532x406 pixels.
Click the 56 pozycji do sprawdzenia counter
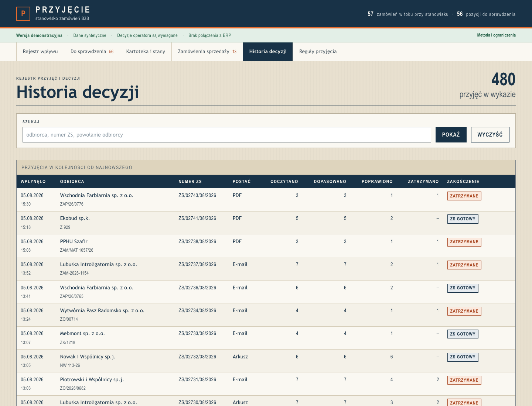click(486, 14)
